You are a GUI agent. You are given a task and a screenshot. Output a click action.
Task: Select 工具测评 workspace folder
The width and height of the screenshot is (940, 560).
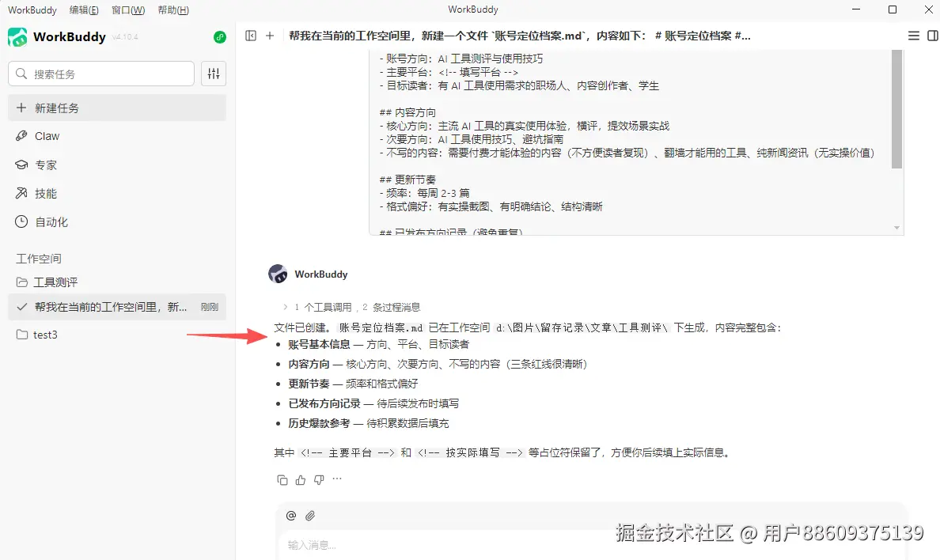[x=117, y=282]
